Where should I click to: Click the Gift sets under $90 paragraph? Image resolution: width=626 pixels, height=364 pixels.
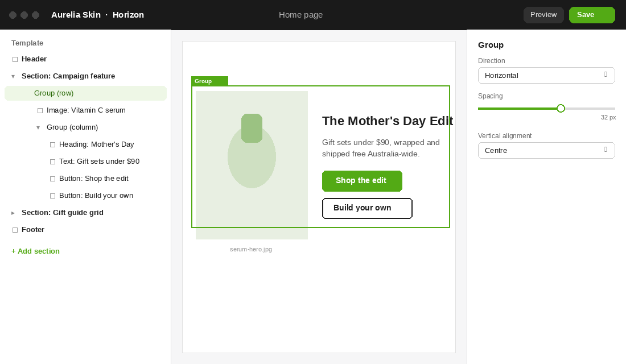[x=381, y=148]
